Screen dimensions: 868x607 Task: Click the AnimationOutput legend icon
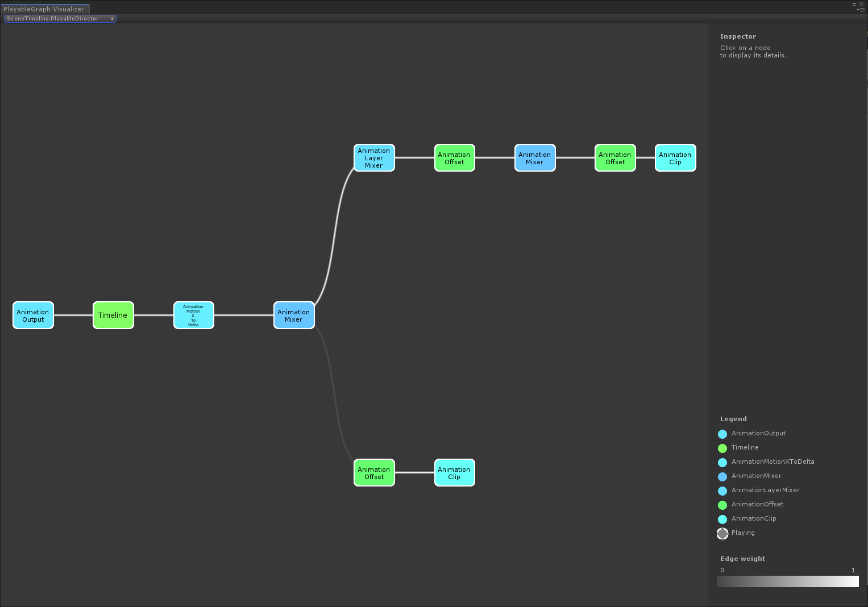722,434
